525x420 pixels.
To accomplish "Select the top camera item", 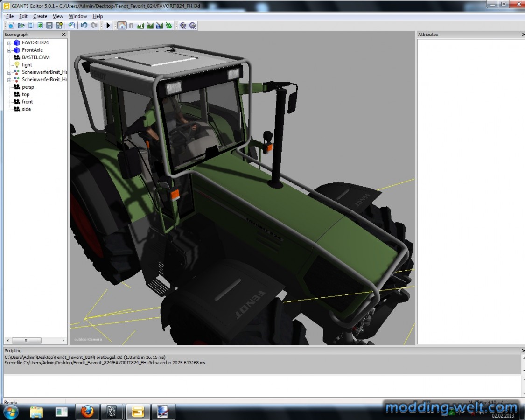I will pyautogui.click(x=26, y=94).
